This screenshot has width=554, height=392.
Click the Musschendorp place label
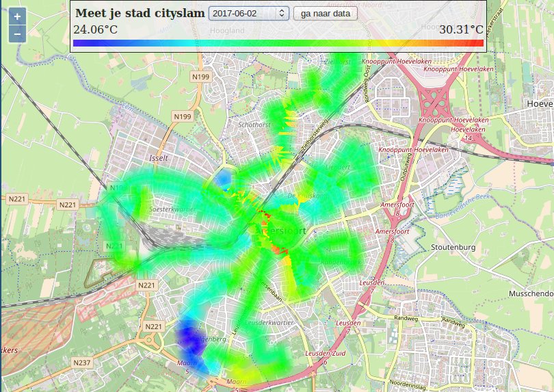[x=531, y=293]
